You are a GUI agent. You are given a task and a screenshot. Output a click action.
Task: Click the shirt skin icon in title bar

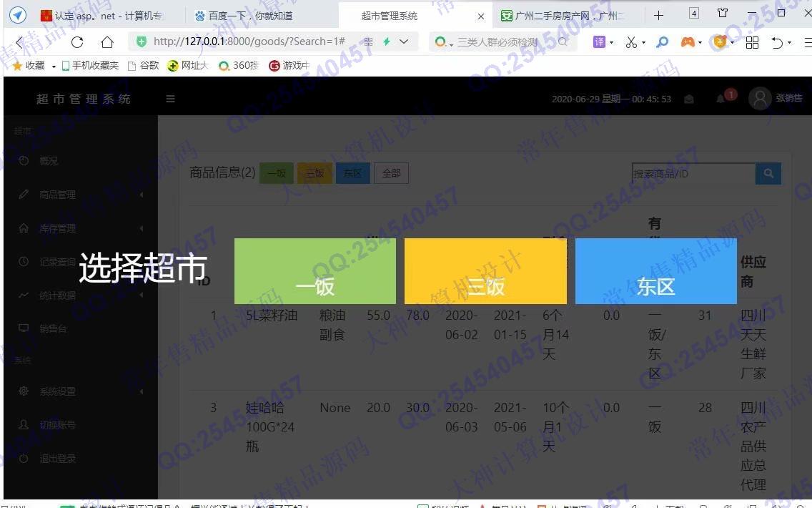tap(723, 13)
